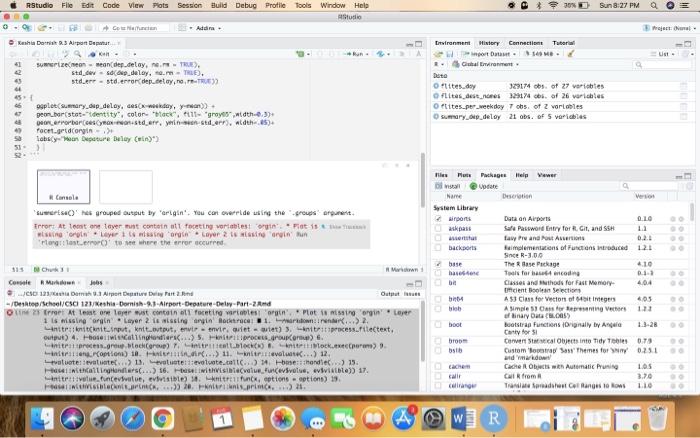Viewport: 700px width, 438px height.
Task: Open the Import Dataset dropdown
Action: pyautogui.click(x=489, y=54)
